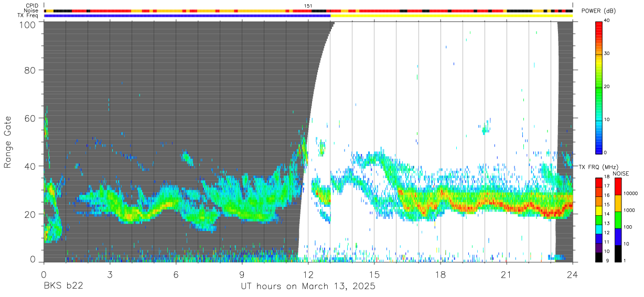Click power scale value '30'
This screenshot has width=644, height=297.
tap(607, 54)
